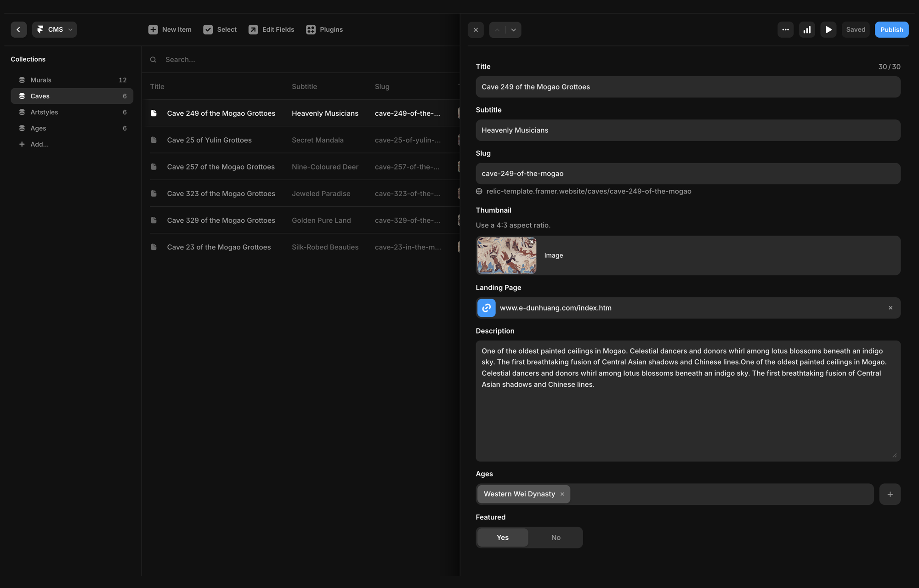Select the Murals collection

click(x=41, y=80)
